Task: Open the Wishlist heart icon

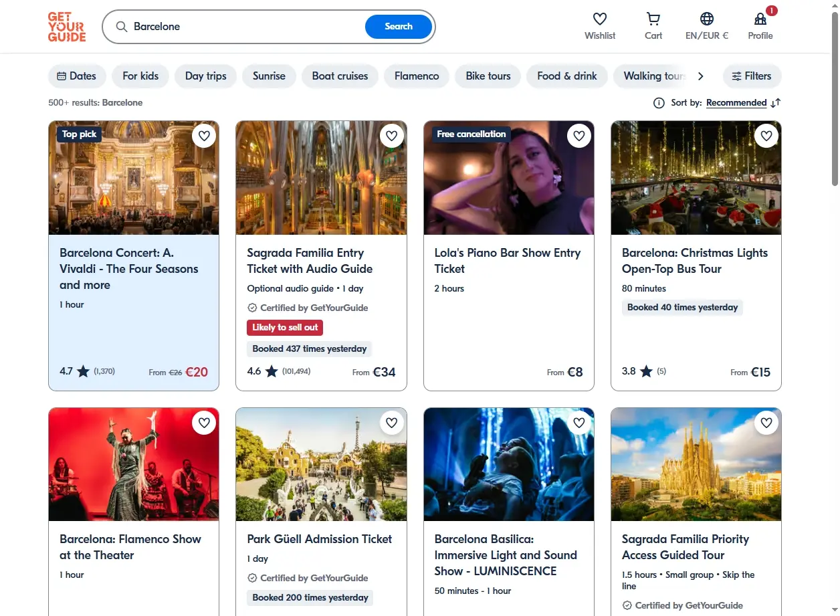Action: point(600,19)
